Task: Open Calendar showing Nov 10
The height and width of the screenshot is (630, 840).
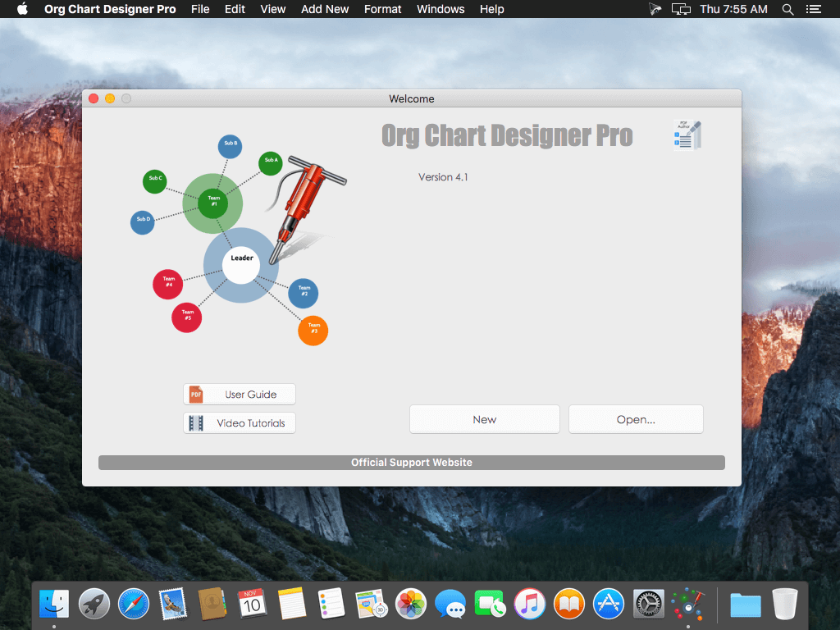Action: [x=252, y=603]
